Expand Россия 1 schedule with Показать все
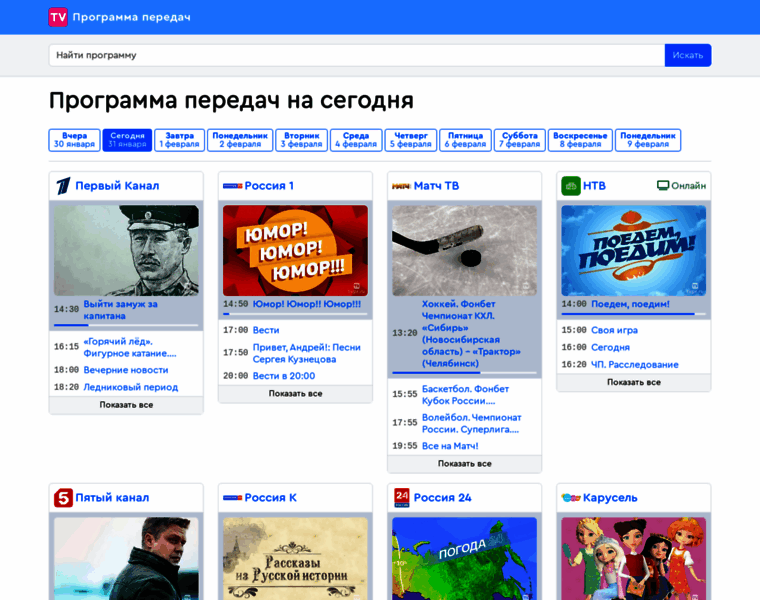This screenshot has height=600, width=760. pyautogui.click(x=295, y=394)
